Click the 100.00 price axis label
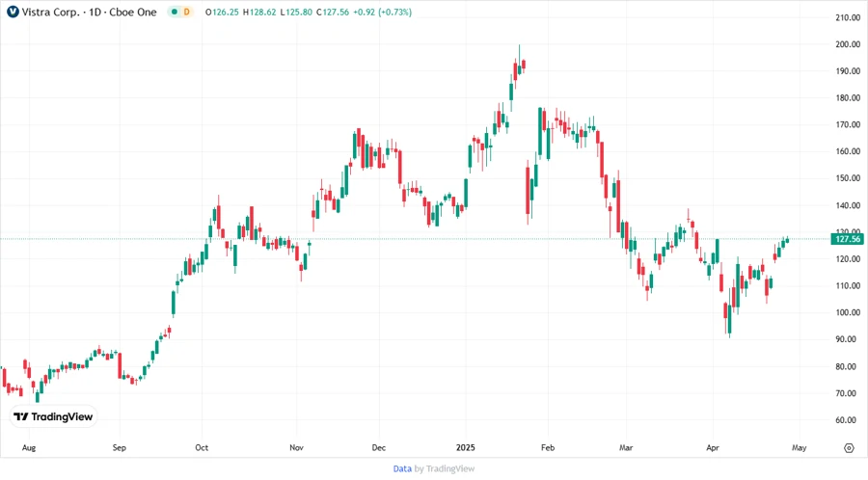 848,313
